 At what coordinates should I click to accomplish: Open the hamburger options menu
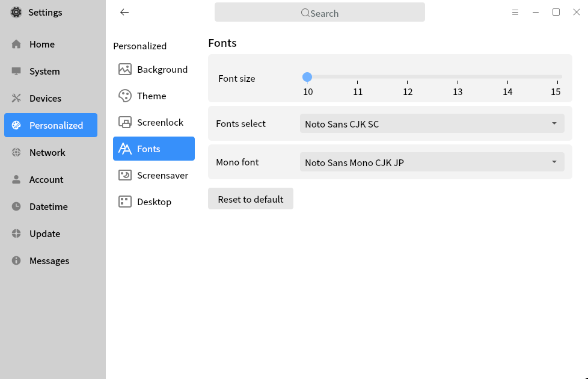(x=515, y=12)
